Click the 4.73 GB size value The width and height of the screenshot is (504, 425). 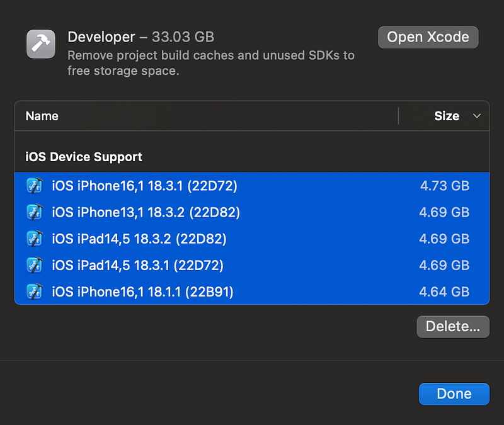pyautogui.click(x=444, y=186)
